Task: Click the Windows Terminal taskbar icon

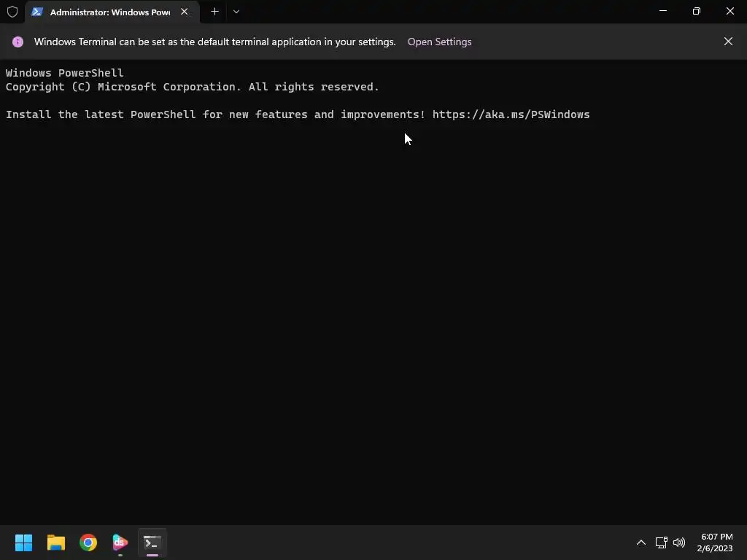Action: click(x=152, y=542)
